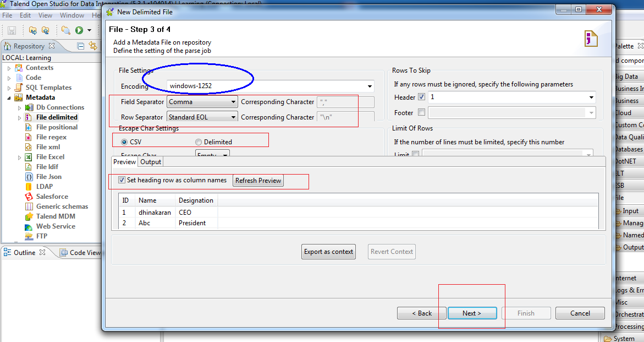Image resolution: width=644 pixels, height=342 pixels.
Task: Click the Cancel button
Action: click(x=580, y=313)
